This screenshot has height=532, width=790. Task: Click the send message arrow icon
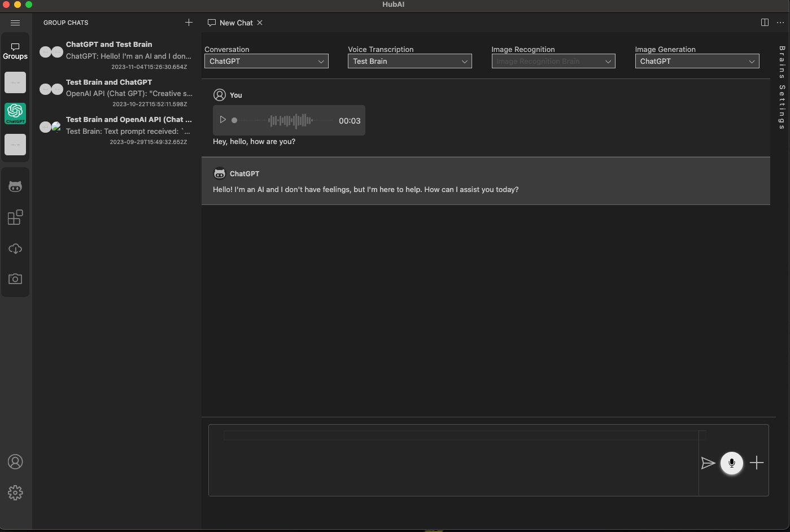click(x=708, y=463)
